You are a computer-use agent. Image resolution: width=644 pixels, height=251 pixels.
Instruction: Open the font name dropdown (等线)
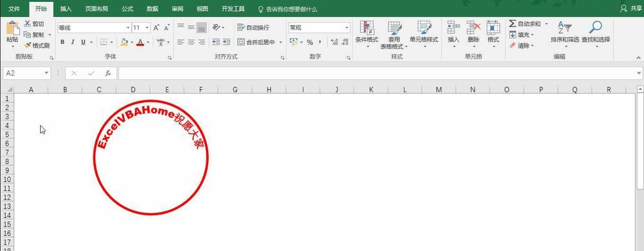coord(128,28)
